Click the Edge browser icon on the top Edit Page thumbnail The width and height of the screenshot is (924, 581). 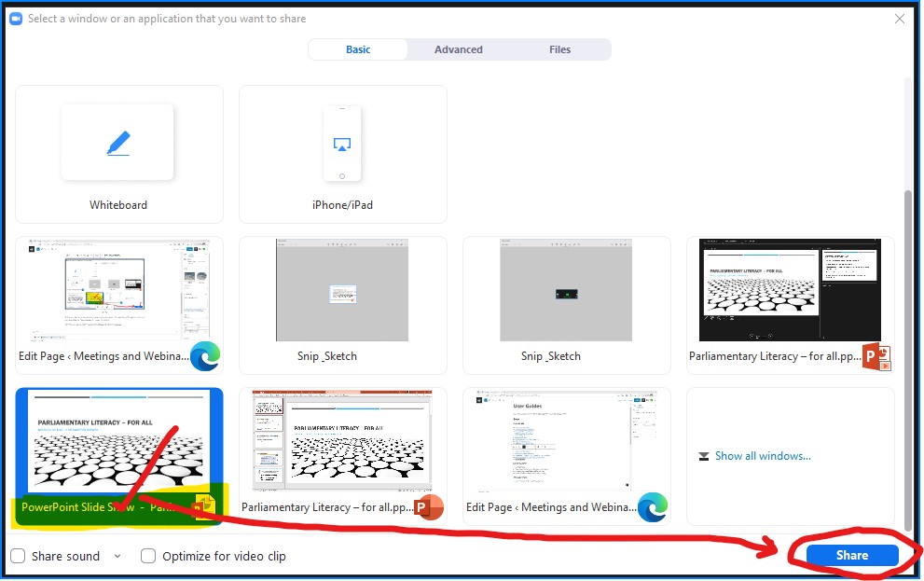point(204,357)
